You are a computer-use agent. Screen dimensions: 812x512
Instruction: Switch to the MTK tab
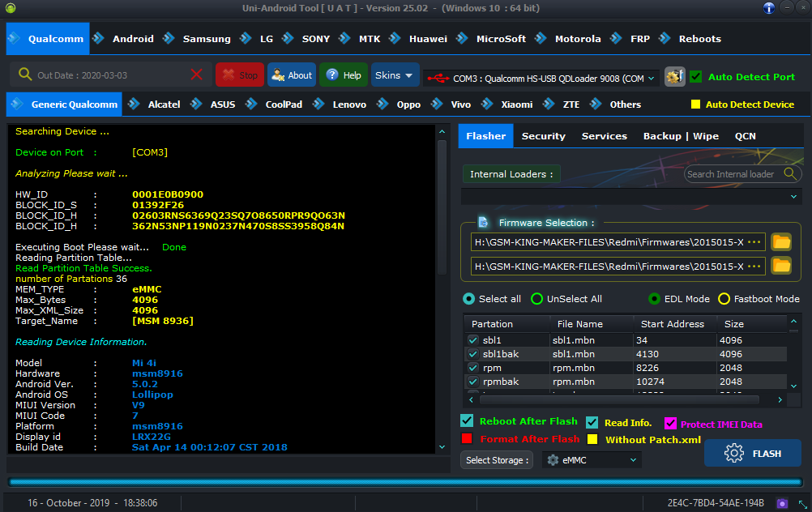pos(370,39)
